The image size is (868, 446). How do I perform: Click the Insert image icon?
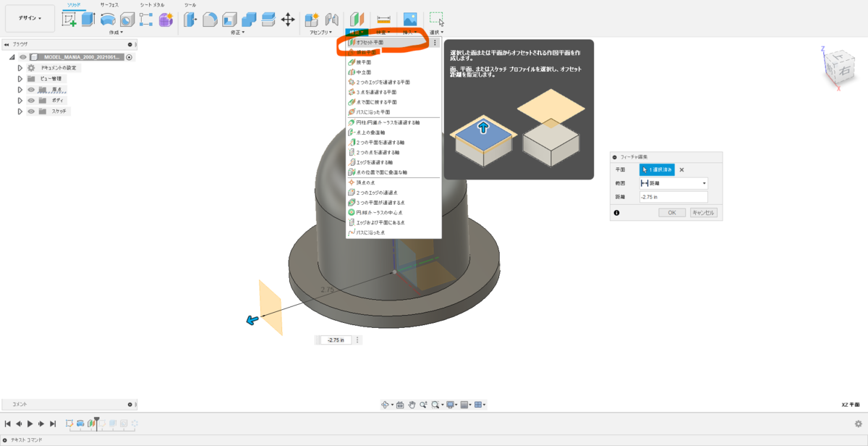coord(410,20)
